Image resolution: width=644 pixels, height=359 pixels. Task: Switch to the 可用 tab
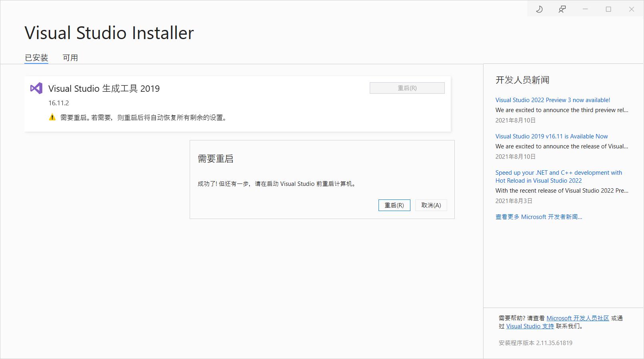(x=70, y=58)
